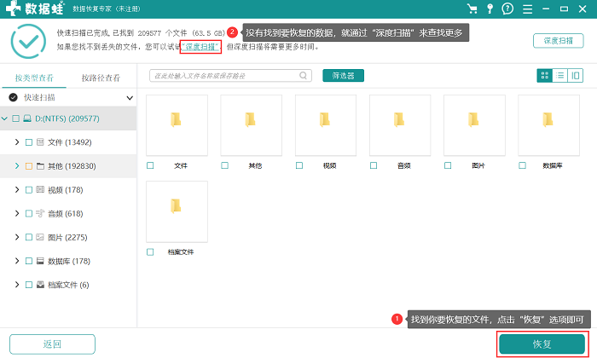Expand the 其他 (192830) tree node
The image size is (597, 364).
click(x=17, y=165)
